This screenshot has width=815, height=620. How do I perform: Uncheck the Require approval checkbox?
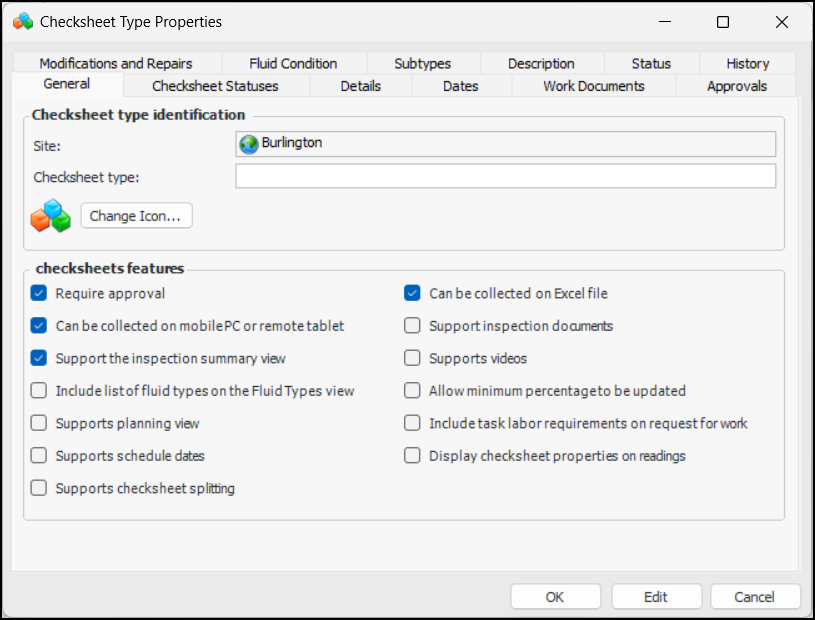pyautogui.click(x=39, y=294)
